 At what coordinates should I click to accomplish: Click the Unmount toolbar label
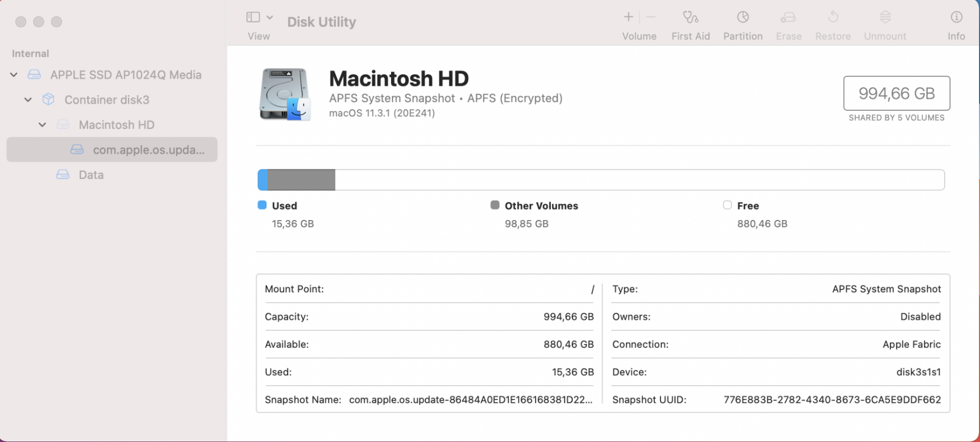tap(885, 36)
